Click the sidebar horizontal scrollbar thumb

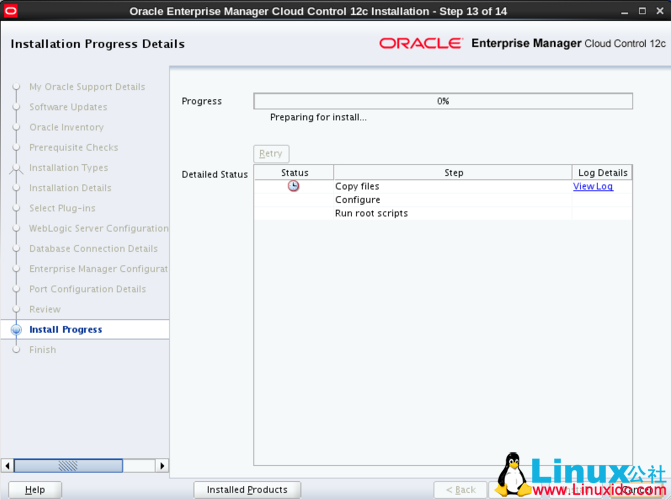pyautogui.click(x=68, y=465)
